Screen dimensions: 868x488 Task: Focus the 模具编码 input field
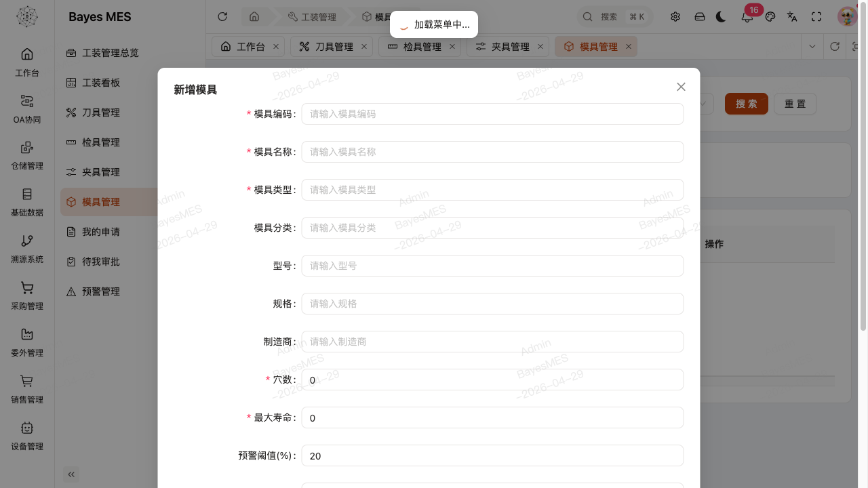pyautogui.click(x=492, y=114)
